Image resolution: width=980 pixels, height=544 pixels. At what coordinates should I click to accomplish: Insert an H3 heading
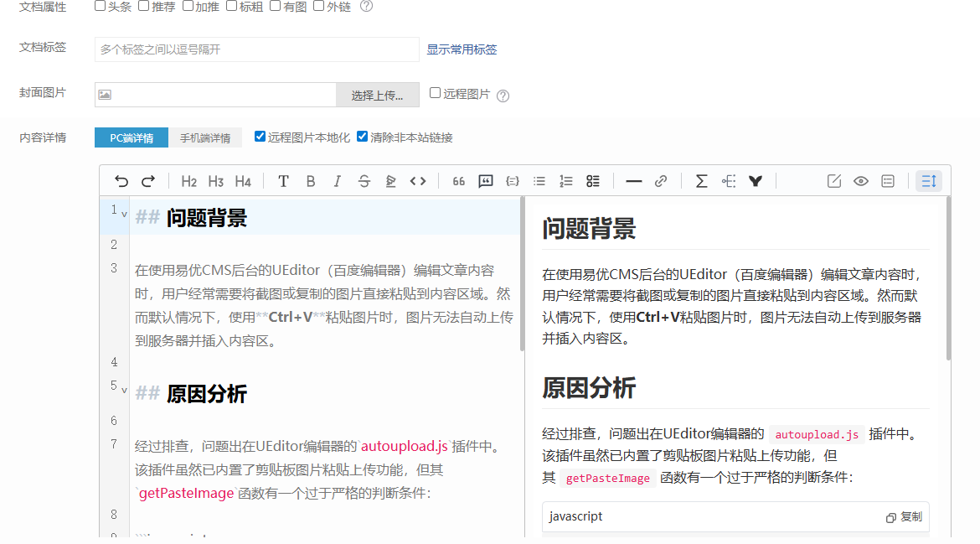(215, 181)
